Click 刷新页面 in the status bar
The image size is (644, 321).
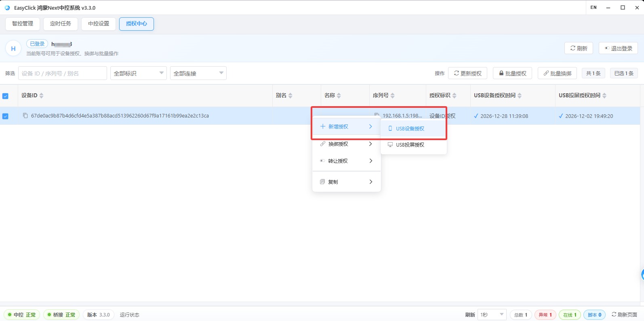coord(624,315)
